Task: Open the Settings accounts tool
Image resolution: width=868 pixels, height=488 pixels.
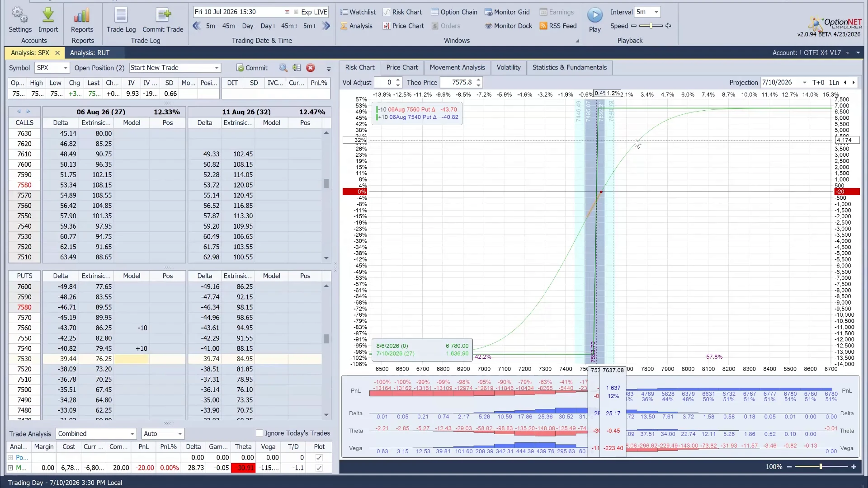Action: (20, 20)
